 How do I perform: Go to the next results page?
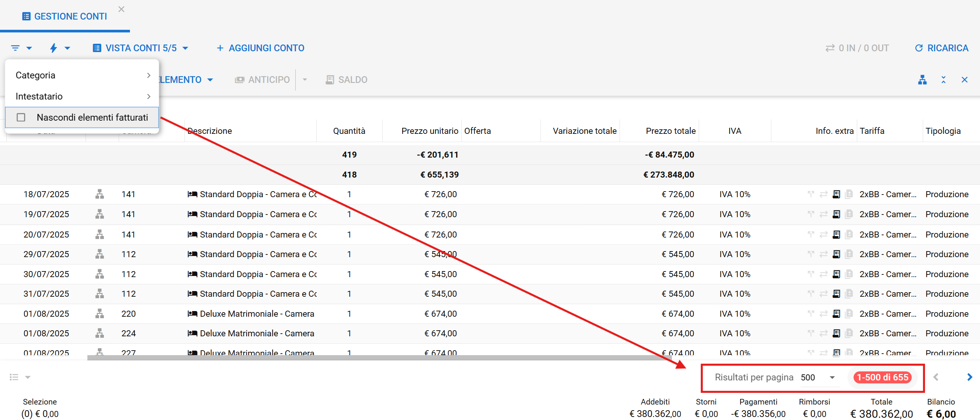969,377
